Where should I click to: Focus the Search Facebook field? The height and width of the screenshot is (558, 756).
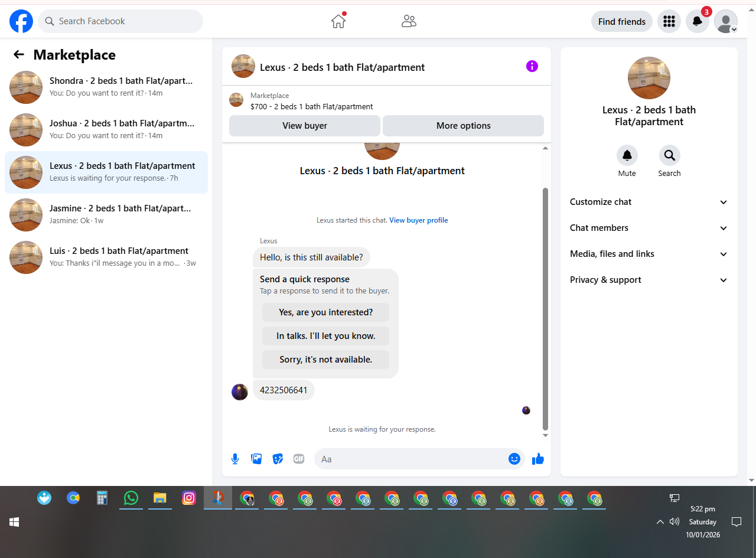tap(120, 21)
